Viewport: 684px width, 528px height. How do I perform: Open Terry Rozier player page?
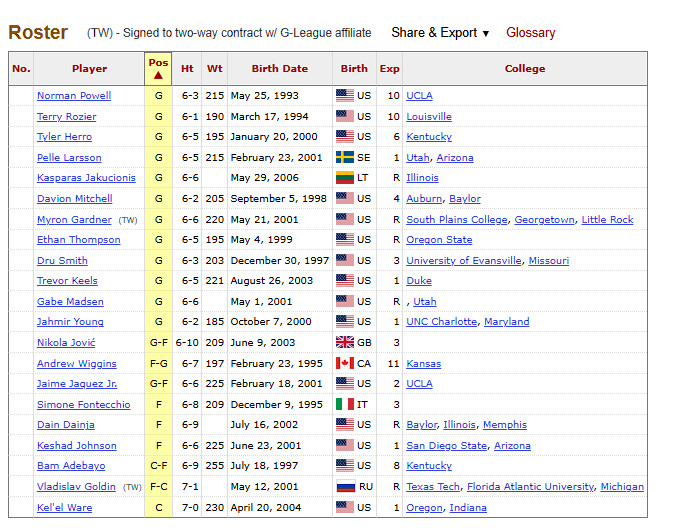point(66,117)
